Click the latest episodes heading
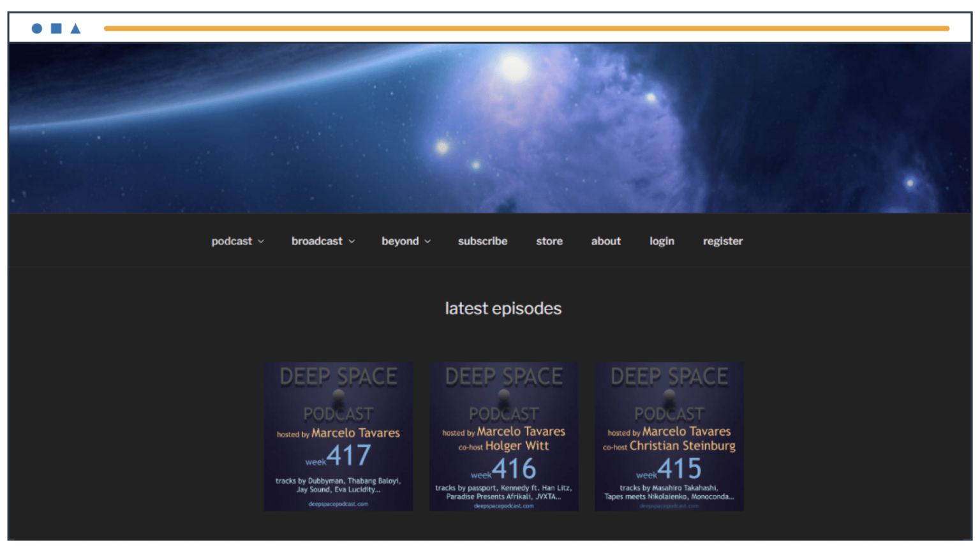Screen dimensions: 980x552 (503, 308)
